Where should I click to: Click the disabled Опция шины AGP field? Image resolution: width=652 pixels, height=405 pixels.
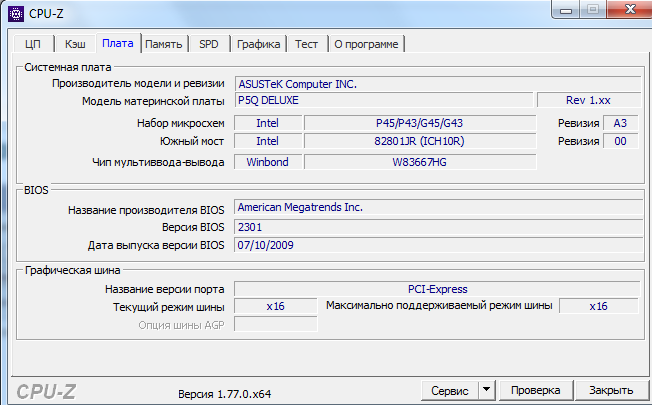(x=276, y=324)
